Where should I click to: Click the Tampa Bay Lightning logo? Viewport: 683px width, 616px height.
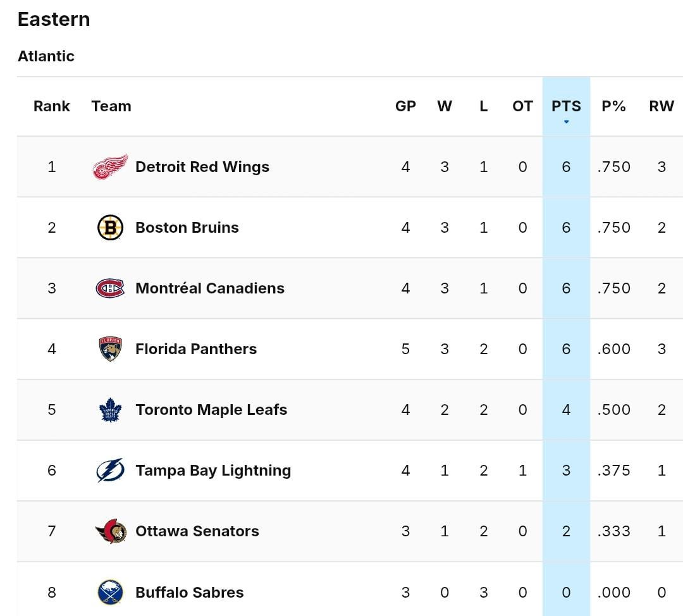(111, 470)
